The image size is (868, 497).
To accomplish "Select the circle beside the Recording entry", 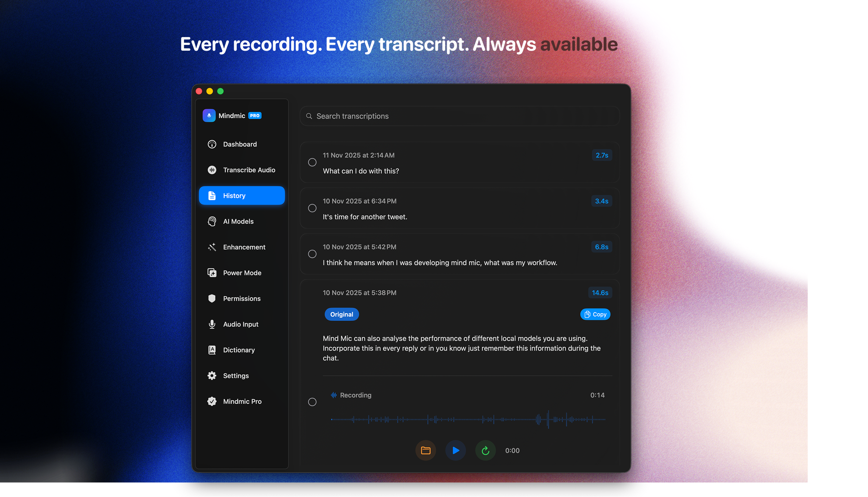I will click(312, 402).
